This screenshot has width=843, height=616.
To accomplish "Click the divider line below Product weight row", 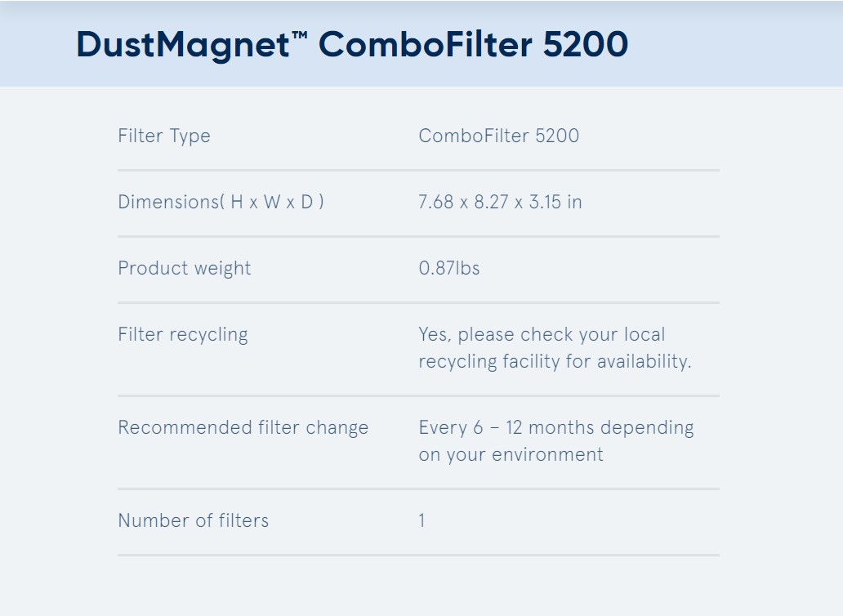I will (418, 302).
